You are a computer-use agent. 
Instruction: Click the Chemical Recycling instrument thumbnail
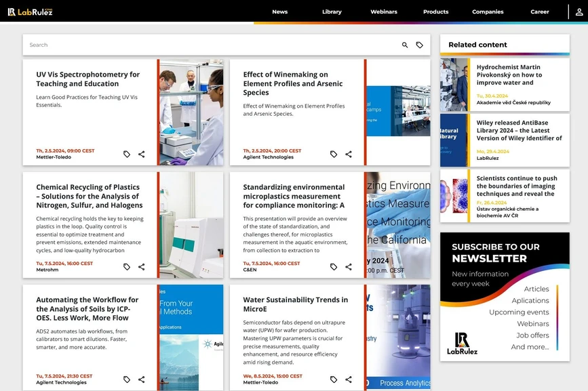coord(191,225)
